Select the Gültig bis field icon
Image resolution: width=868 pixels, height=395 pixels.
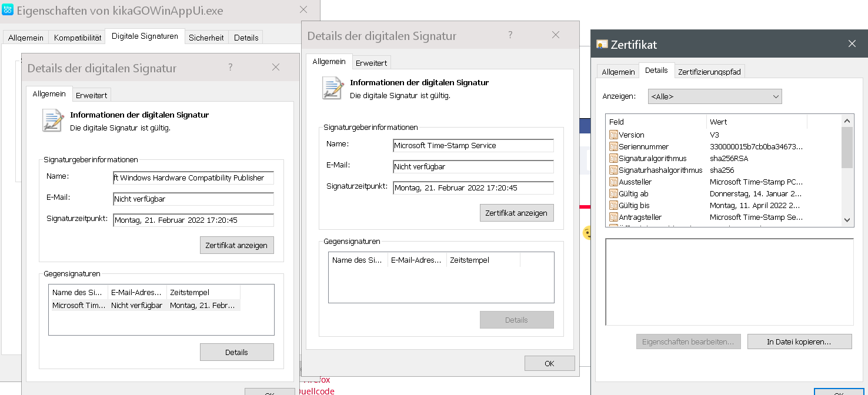(613, 205)
